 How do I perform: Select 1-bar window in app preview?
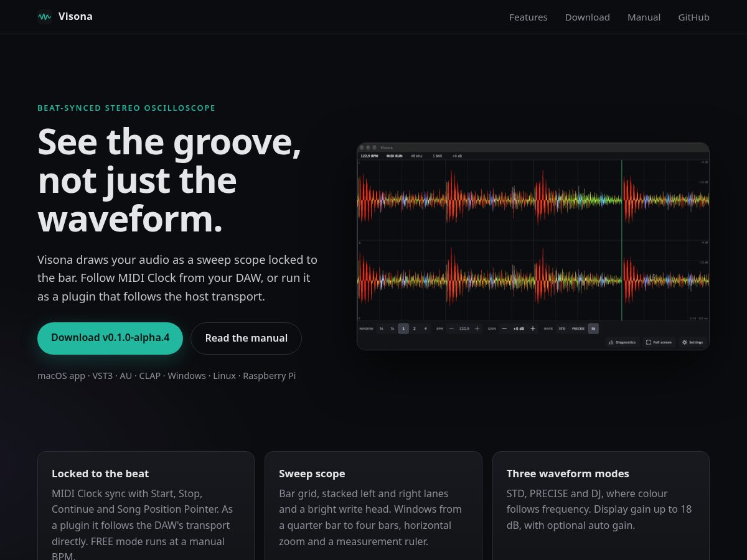click(x=403, y=329)
